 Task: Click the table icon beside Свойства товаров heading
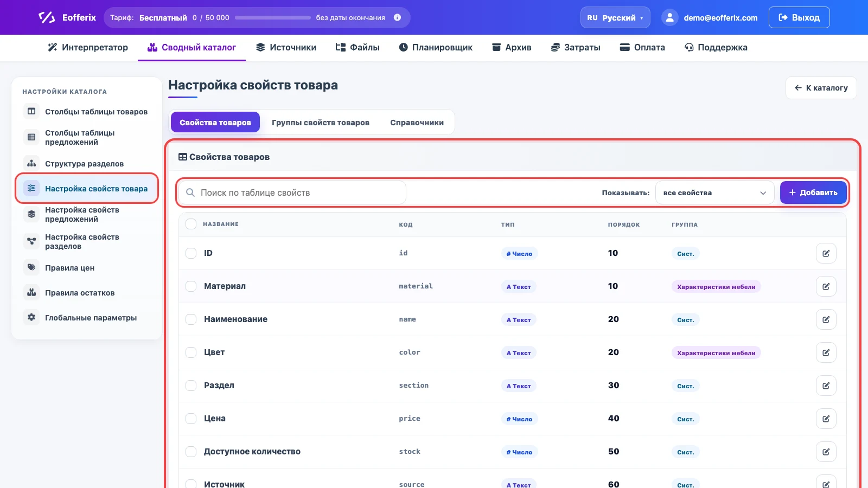click(x=183, y=157)
